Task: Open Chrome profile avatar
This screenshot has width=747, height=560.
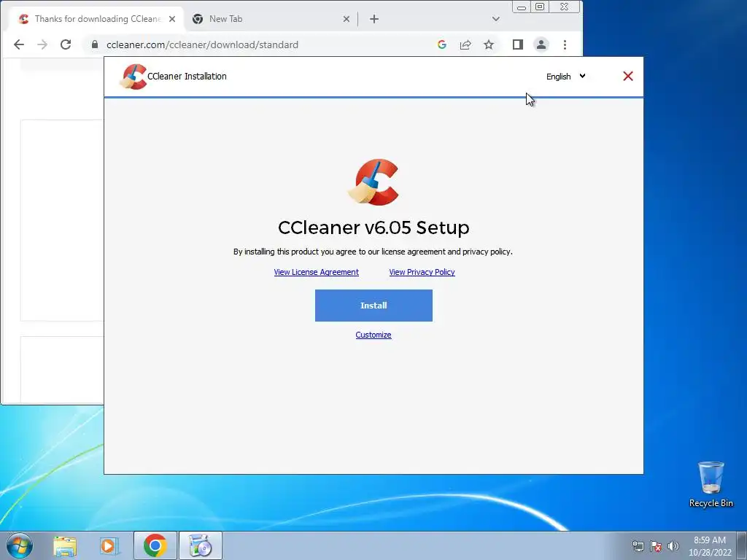Action: tap(541, 44)
